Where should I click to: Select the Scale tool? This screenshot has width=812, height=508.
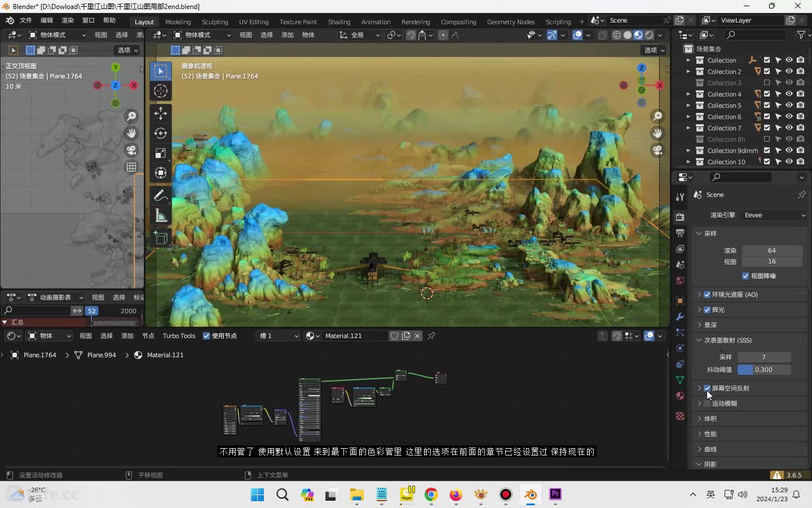click(x=161, y=153)
